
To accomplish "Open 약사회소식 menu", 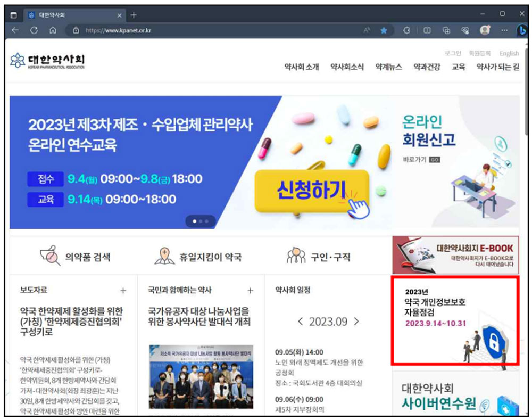I will click(347, 67).
